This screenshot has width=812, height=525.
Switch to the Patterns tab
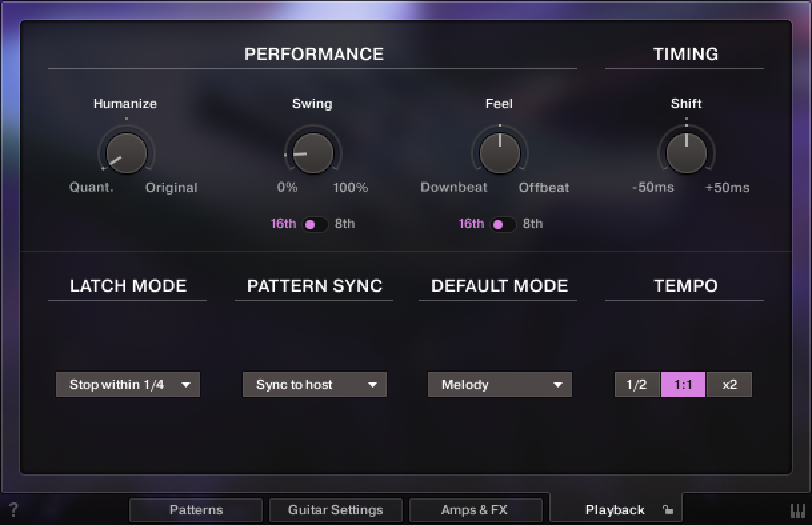(196, 510)
